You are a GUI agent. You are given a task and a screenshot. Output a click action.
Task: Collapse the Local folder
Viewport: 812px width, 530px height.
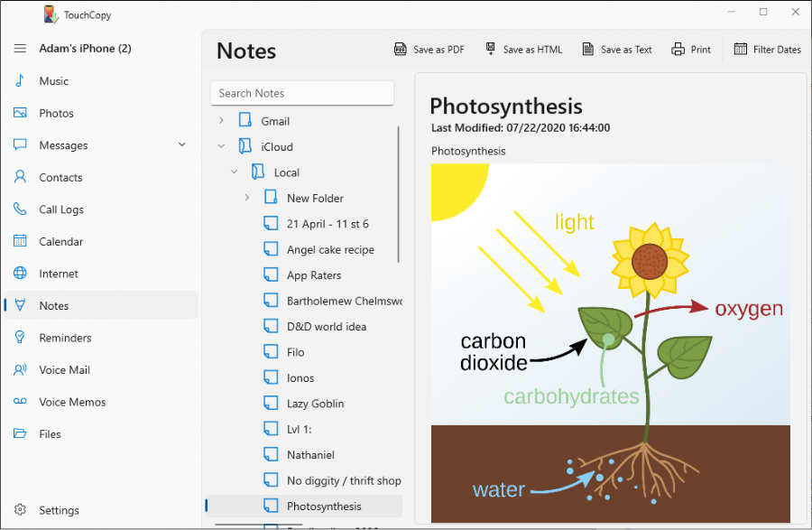click(x=235, y=172)
